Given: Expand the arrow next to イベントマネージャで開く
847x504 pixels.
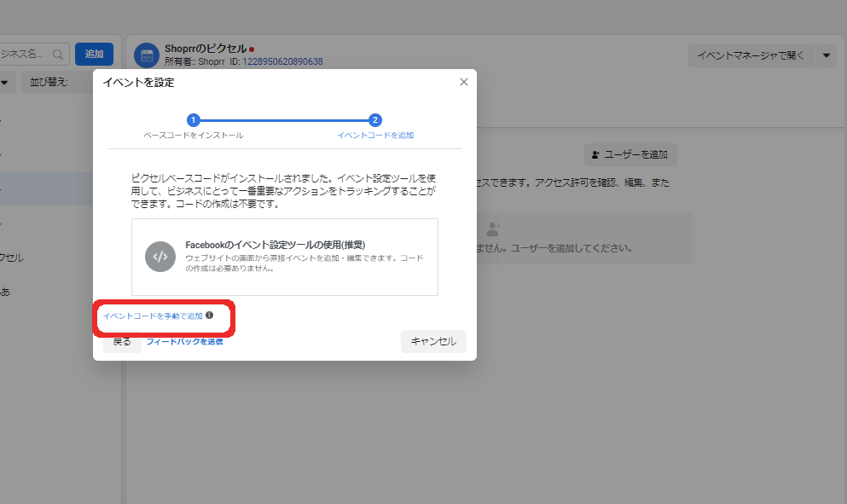Looking at the screenshot, I should point(827,55).
